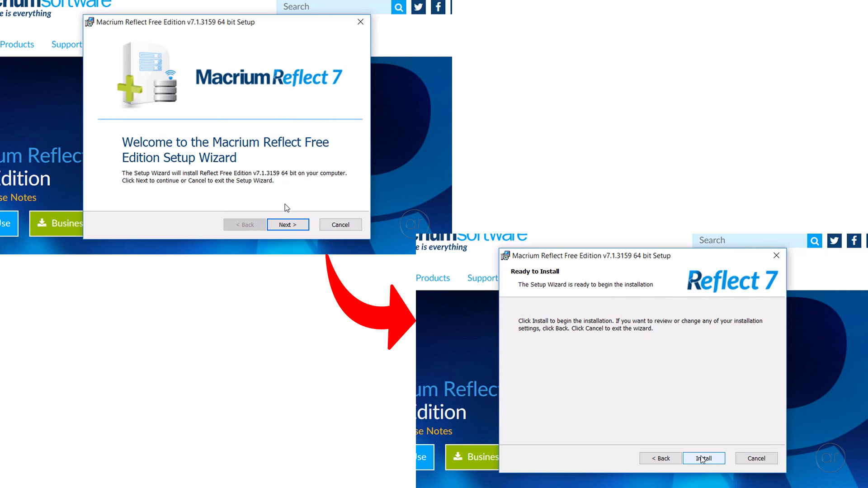Click the search magnifier icon bottom-right
Viewport: 868px width, 488px height.
tap(814, 240)
